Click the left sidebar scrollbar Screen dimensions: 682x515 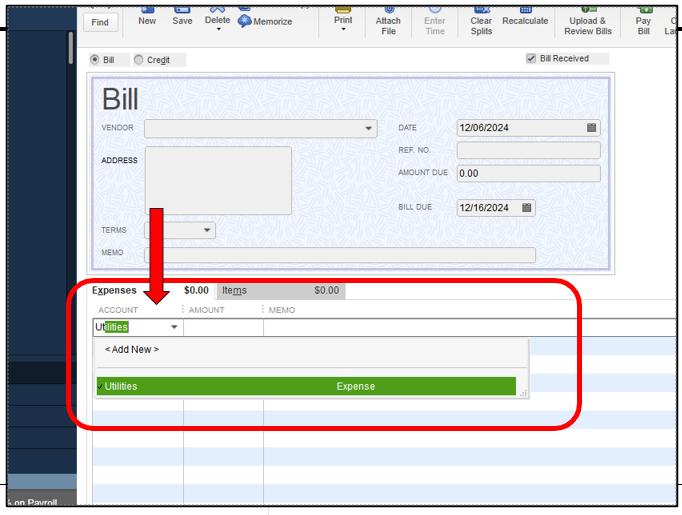tap(70, 48)
